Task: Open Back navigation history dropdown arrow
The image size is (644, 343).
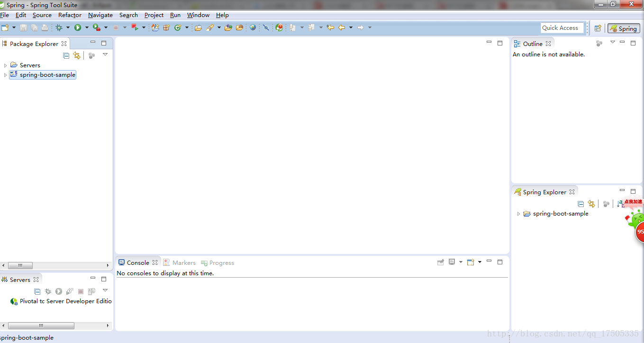Action: coord(351,27)
